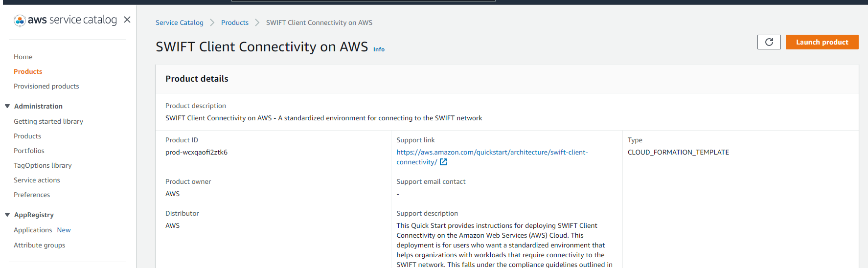Go to Products breadcrumb link

tap(235, 22)
